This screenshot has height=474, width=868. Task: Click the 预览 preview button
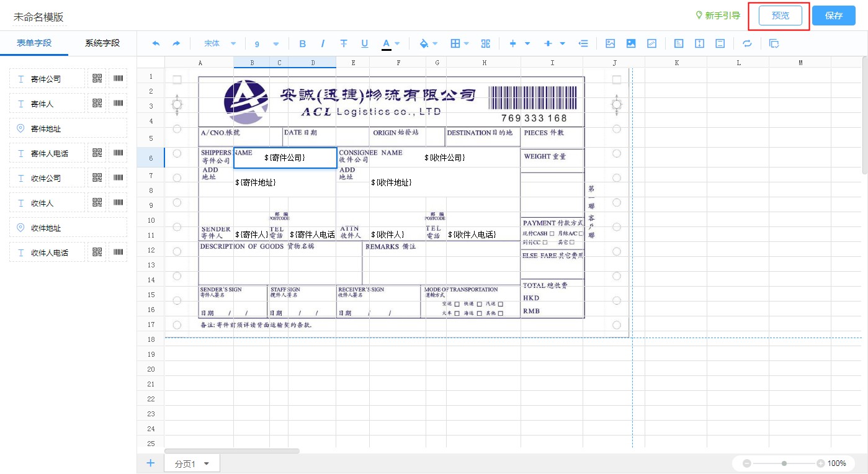(x=780, y=16)
